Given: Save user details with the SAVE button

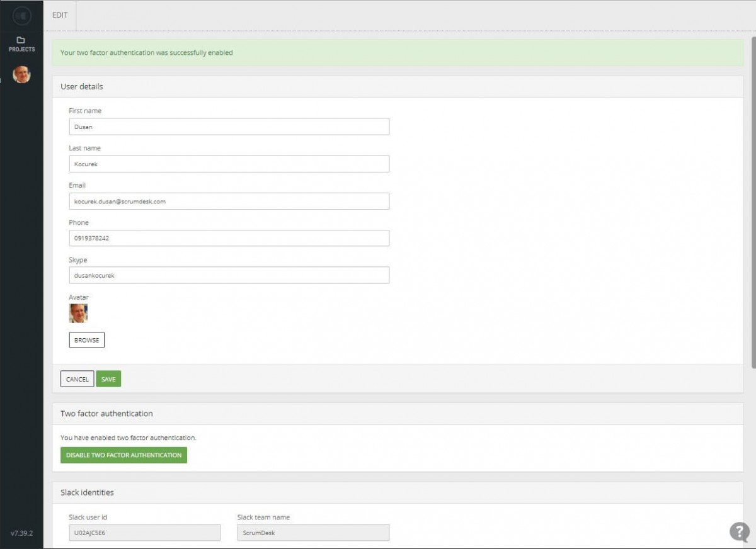Looking at the screenshot, I should click(x=108, y=379).
